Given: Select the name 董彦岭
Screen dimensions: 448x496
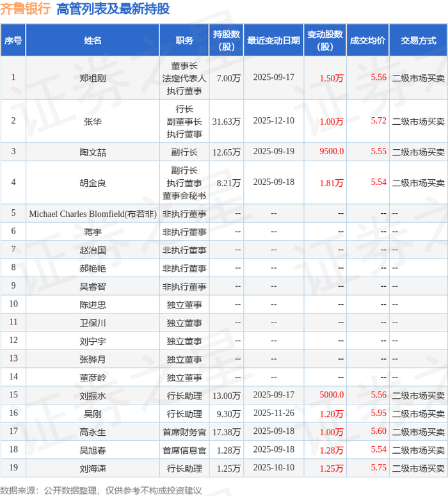Looking at the screenshot, I should (92, 378).
